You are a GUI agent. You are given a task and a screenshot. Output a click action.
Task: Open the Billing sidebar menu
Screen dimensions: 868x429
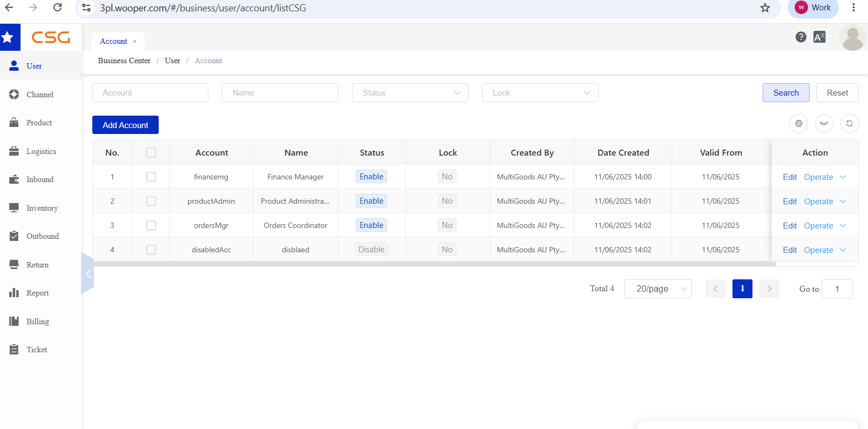(x=40, y=321)
